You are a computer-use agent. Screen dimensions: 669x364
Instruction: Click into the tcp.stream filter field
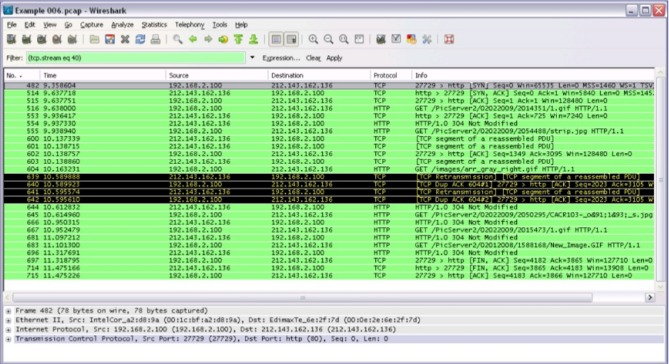tap(136, 58)
